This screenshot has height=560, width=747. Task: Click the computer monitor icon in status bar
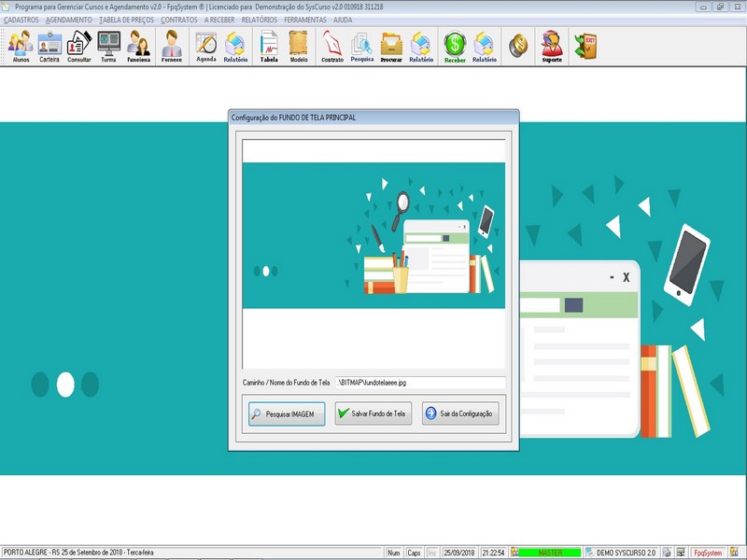point(681,553)
